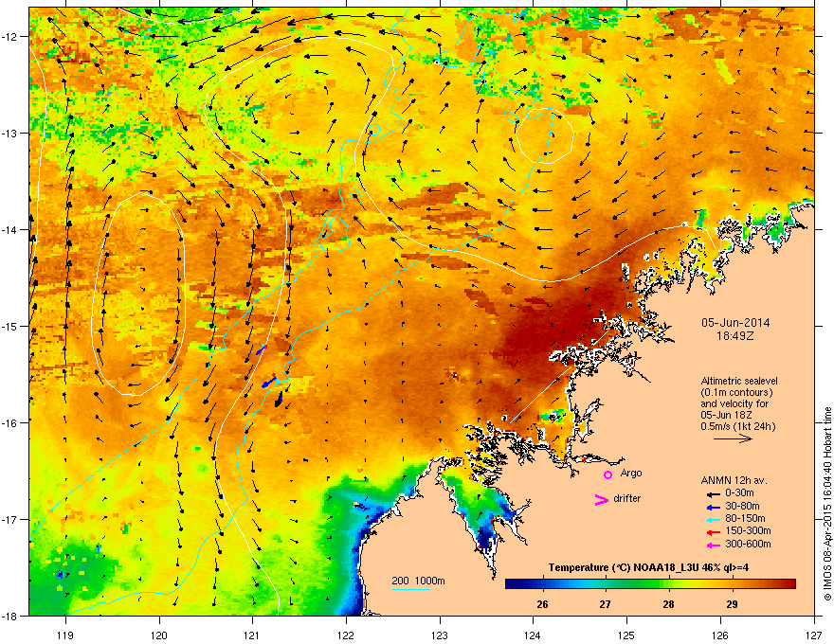834x644 pixels.
Task: Click the "Temperature (°C) NOAA18_L3U 46% ql>=4" title
Action: [648, 567]
